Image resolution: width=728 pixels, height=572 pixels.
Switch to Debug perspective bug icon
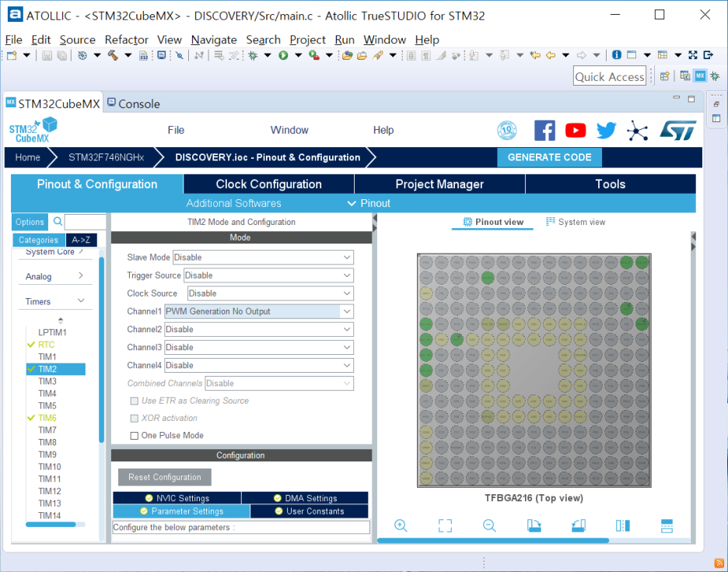715,75
